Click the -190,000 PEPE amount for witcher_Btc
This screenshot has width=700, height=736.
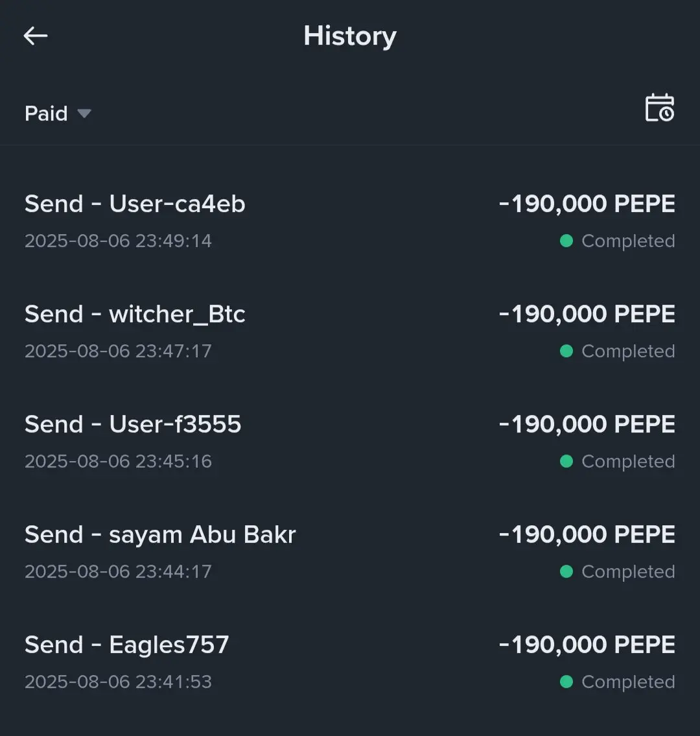[x=587, y=314]
